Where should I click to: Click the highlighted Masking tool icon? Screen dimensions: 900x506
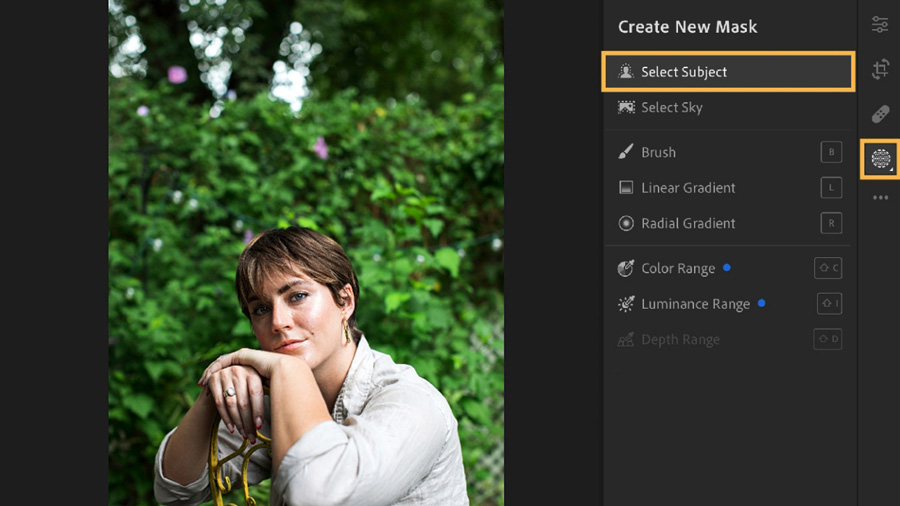(880, 159)
